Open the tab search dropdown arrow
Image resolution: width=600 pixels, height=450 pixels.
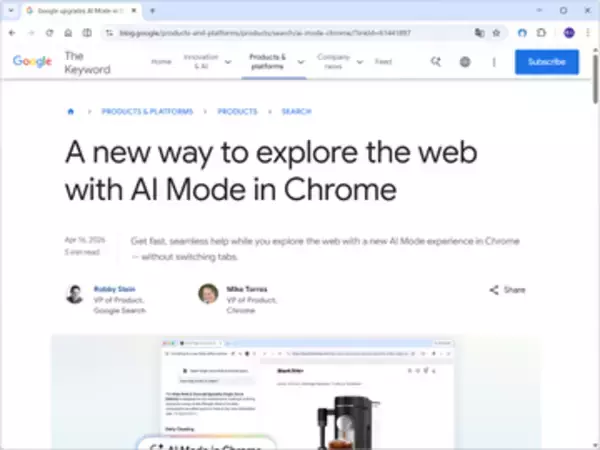[11, 11]
